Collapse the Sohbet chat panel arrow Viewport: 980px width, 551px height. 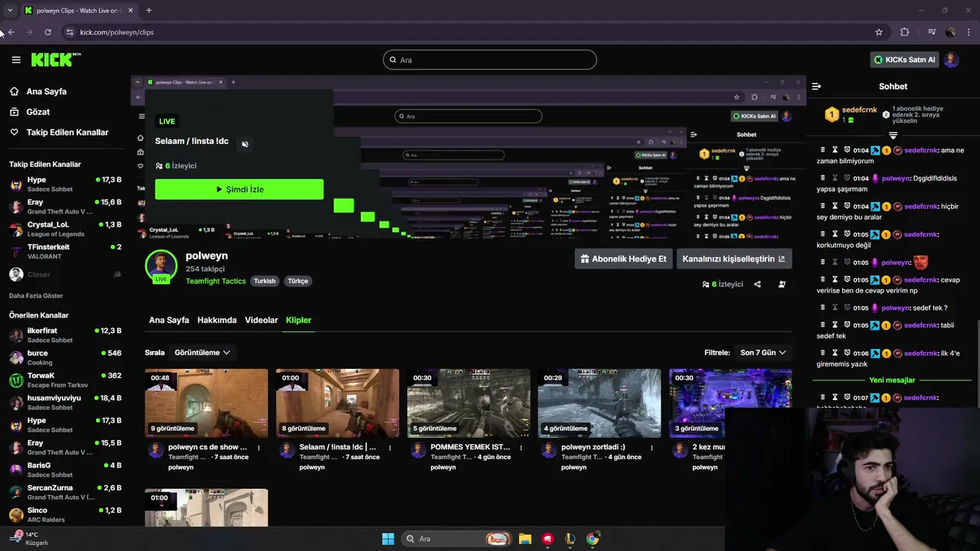click(816, 86)
